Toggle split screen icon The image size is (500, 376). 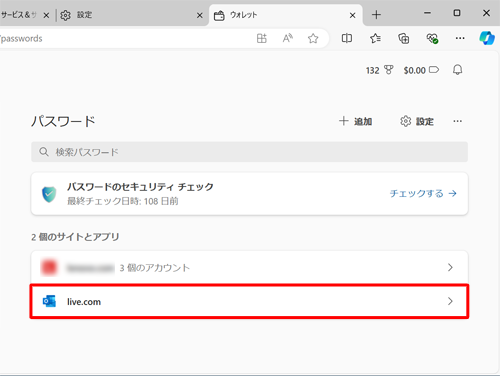click(347, 38)
